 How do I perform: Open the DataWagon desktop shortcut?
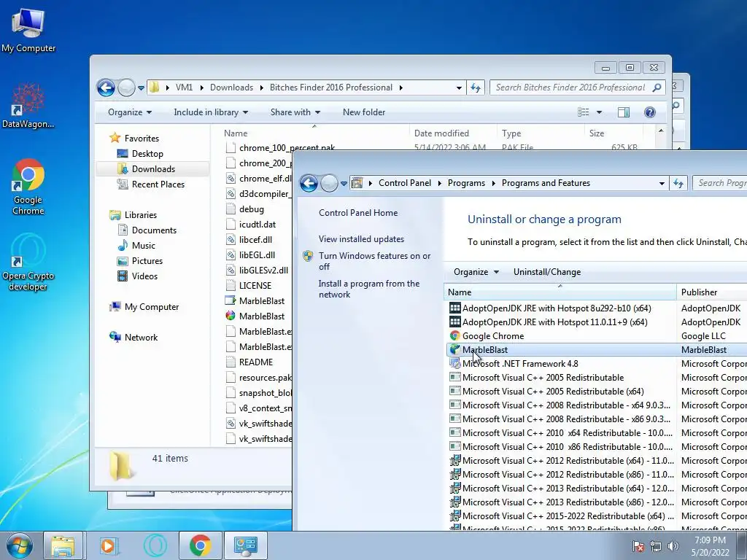[28, 106]
